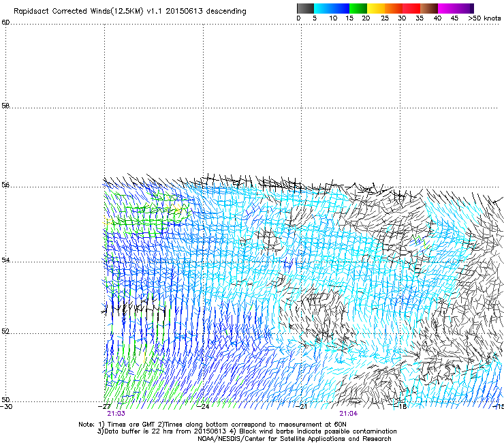504x443 pixels.
Task: Click the cyan 5-10 knots legend swatch
Action: tap(323, 8)
